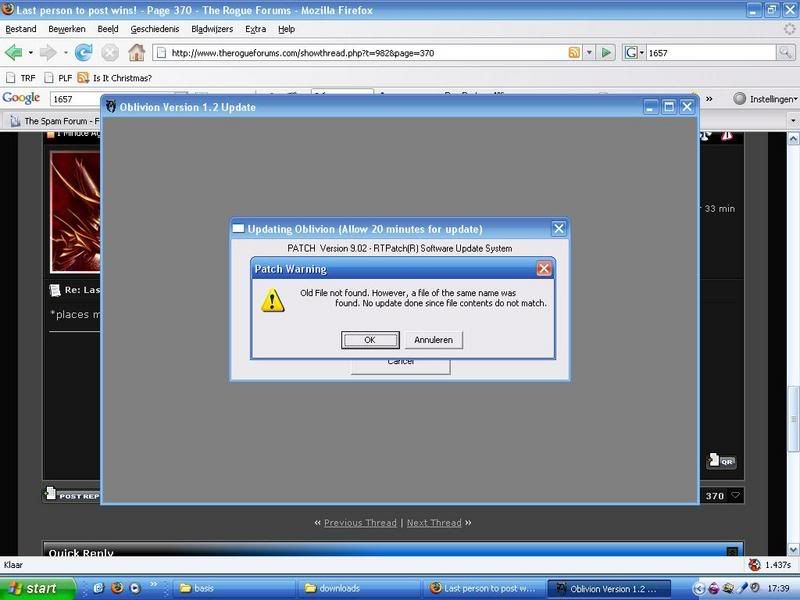Open the Bladwijzers menu
800x600 pixels.
point(212,29)
